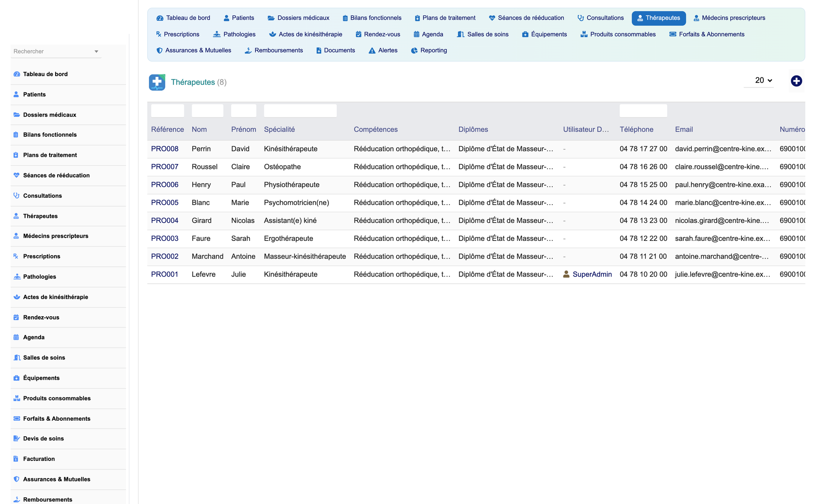This screenshot has width=814, height=504.
Task: Open therapist record PRO001
Action: [x=165, y=274]
